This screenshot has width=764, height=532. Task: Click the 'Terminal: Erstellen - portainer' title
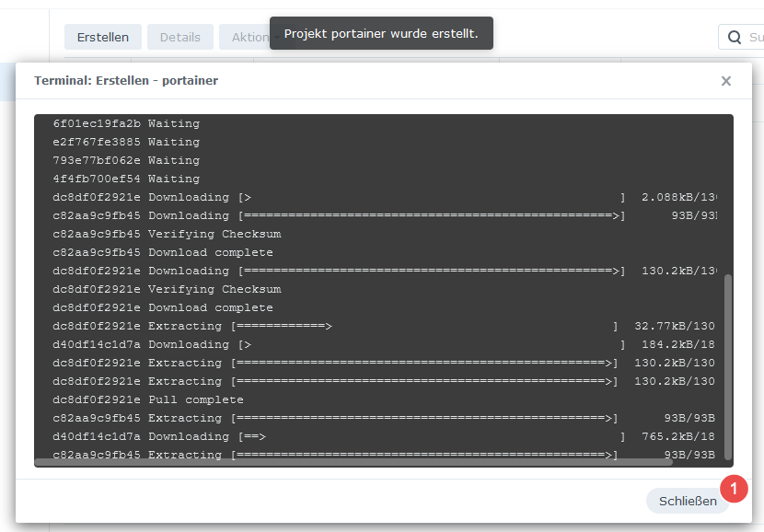[x=126, y=81]
